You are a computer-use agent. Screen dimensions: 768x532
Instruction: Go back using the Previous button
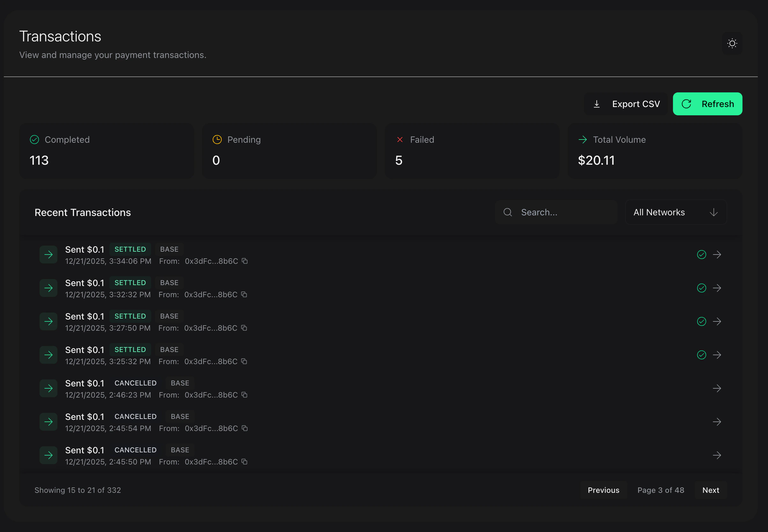[603, 490]
